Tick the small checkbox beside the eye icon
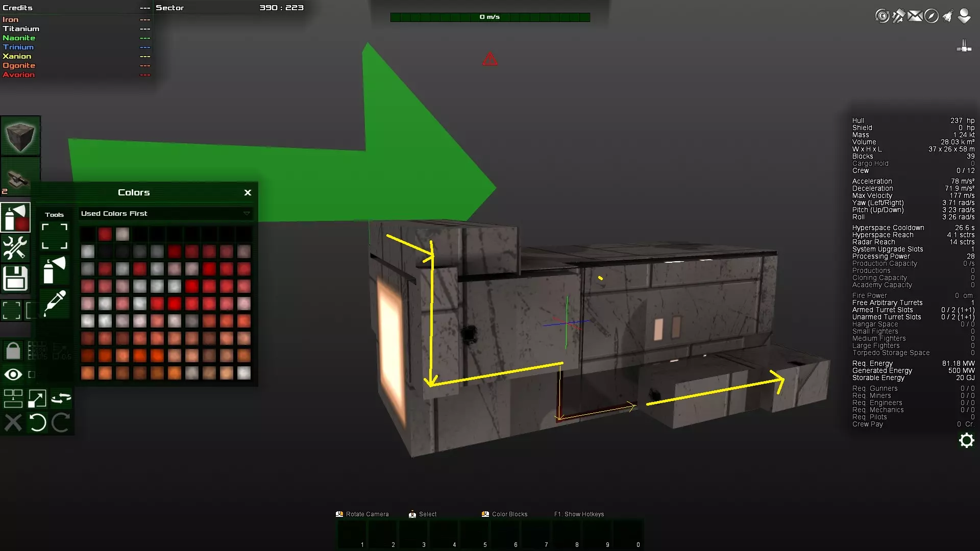980x551 pixels. 32,374
